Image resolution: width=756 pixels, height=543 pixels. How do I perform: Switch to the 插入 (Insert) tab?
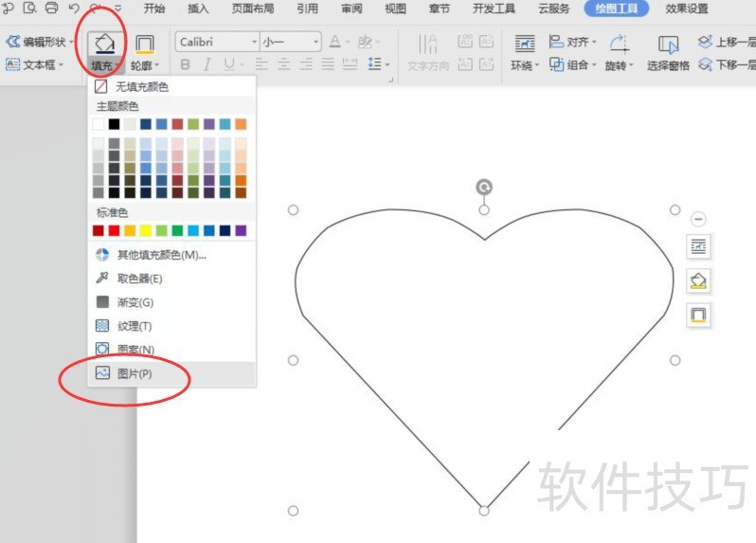[x=198, y=9]
